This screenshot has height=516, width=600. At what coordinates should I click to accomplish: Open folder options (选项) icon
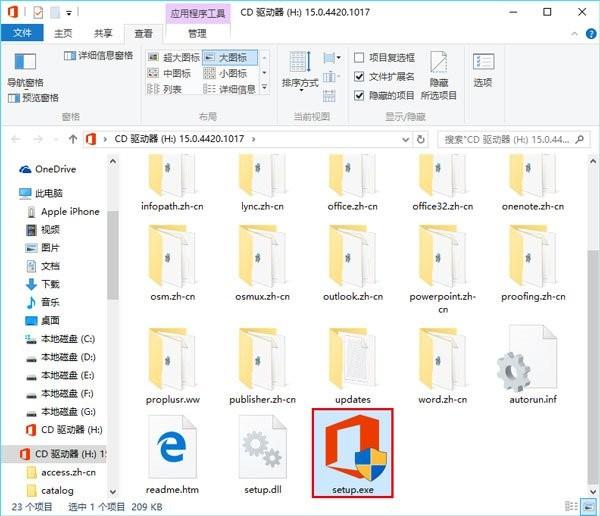click(483, 62)
